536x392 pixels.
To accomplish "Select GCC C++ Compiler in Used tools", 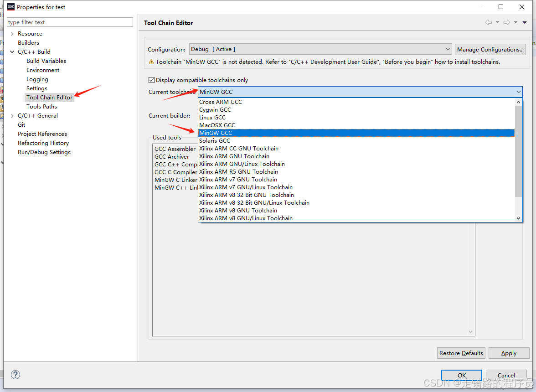I will (176, 165).
